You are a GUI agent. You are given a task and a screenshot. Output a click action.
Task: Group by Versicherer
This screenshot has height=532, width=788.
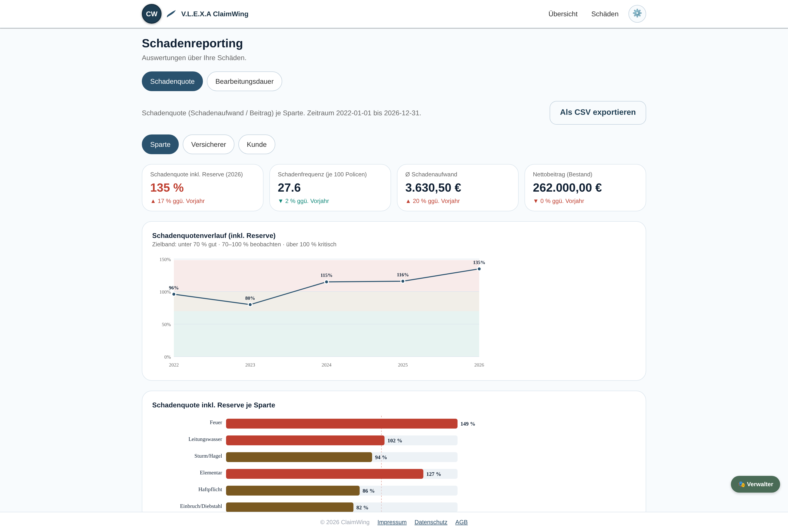coord(208,144)
